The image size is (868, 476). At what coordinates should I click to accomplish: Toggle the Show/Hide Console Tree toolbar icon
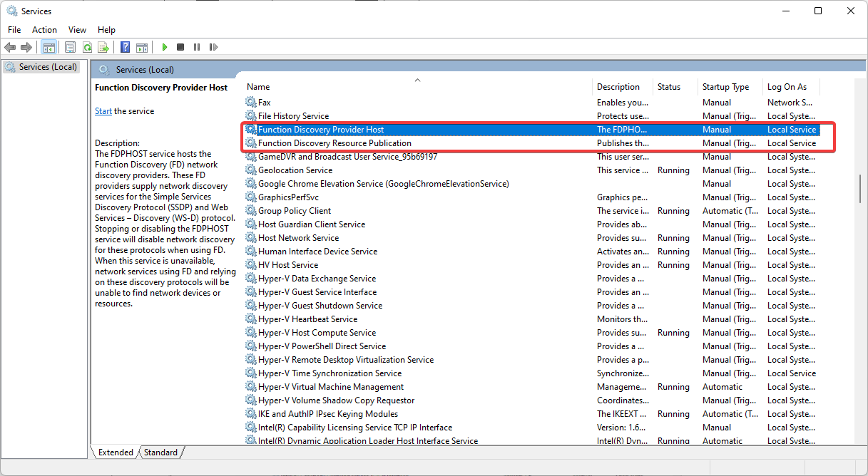[48, 47]
